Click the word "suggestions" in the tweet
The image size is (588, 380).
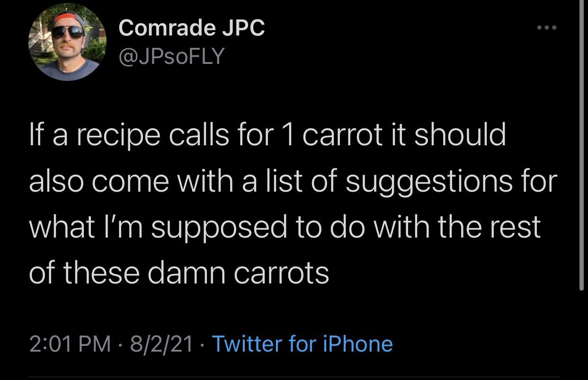pyautogui.click(x=428, y=181)
